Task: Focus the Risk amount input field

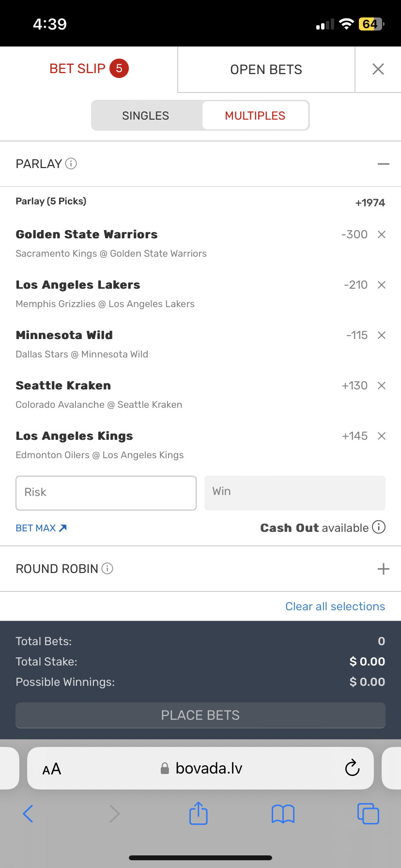Action: coord(106,493)
